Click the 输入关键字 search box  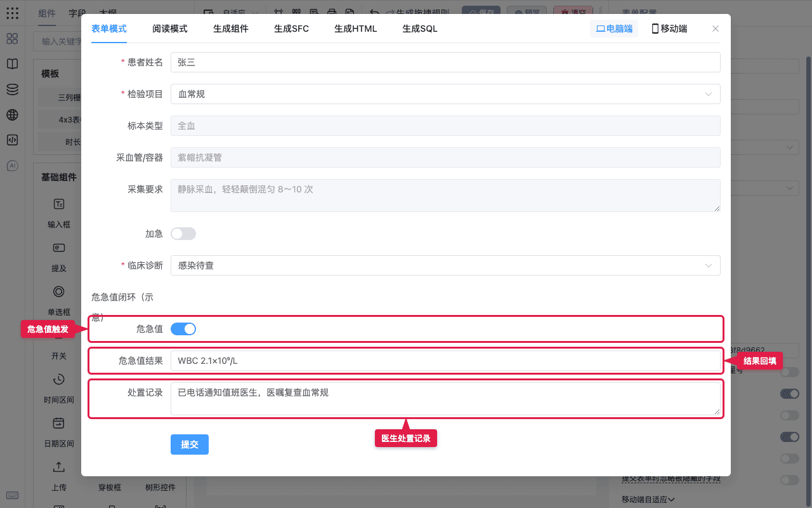pos(57,41)
